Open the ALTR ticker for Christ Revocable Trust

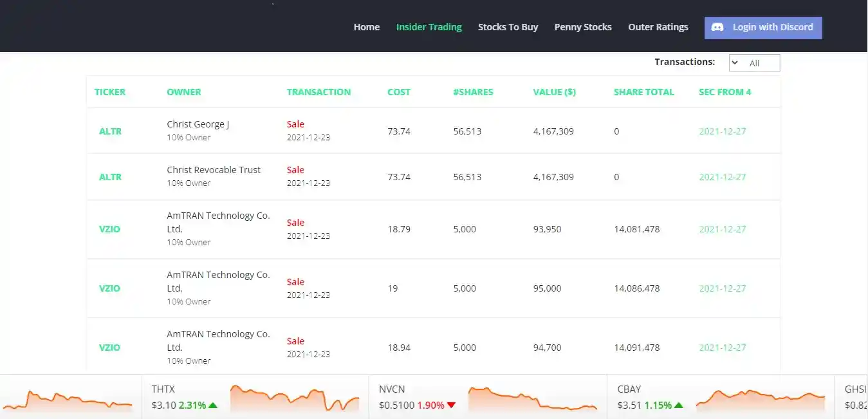click(110, 177)
